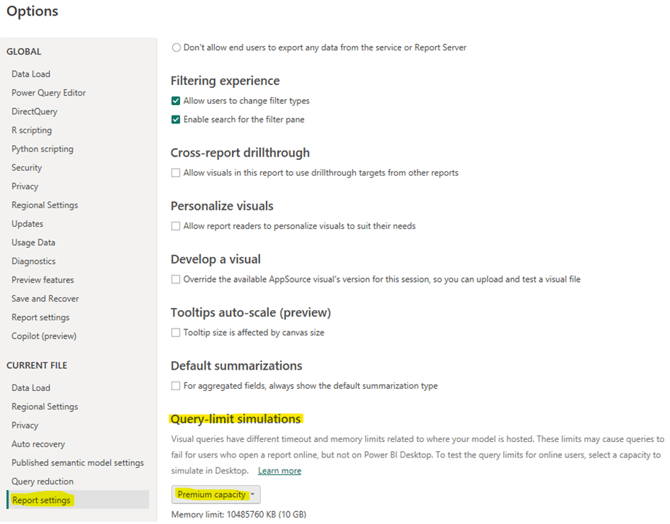Screen dimensions: 670x524
Task: Select DirectQuery in the Global section
Action: [34, 112]
